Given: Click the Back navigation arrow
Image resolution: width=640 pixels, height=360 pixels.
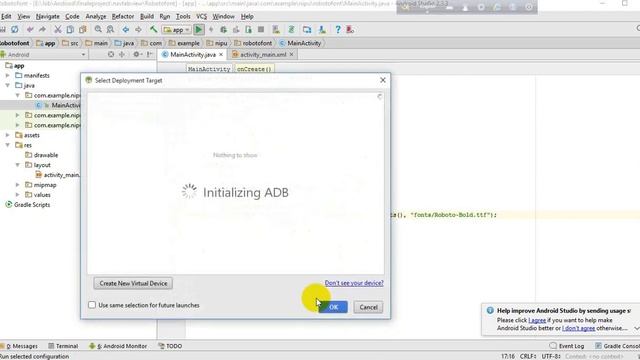Looking at the screenshot, I should (x=126, y=29).
